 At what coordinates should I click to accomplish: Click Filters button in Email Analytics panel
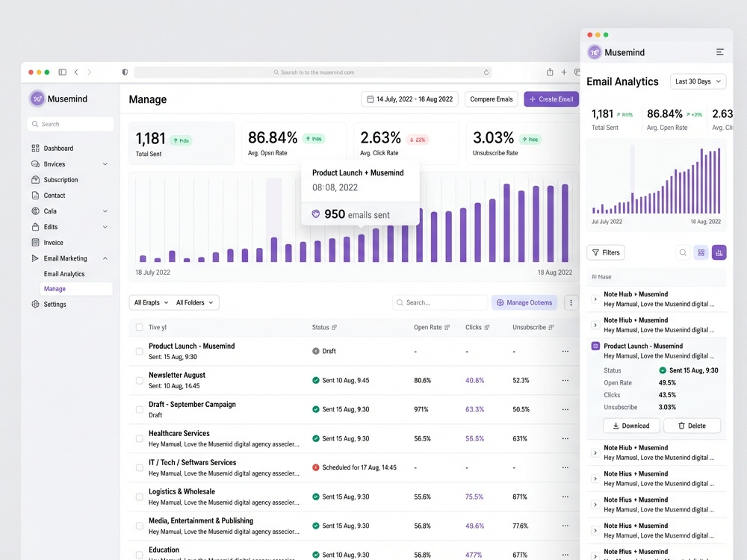tap(606, 252)
